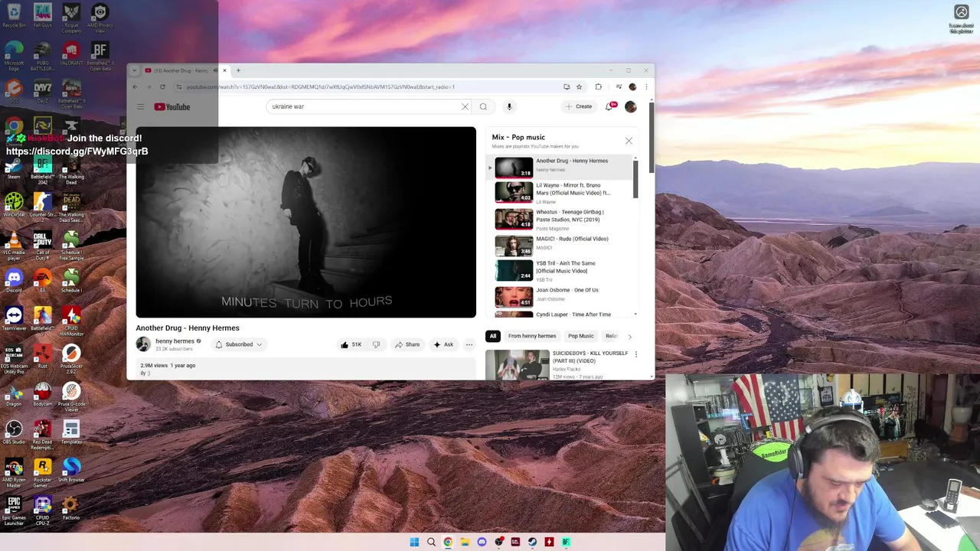Screen dimensions: 980x551
Task: Focus the YouTube search box
Action: [364, 106]
